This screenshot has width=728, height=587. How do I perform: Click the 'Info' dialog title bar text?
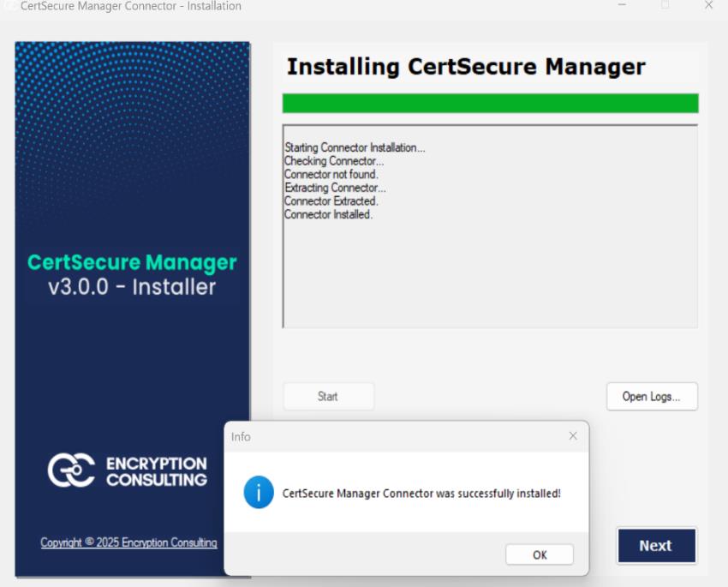point(241,437)
